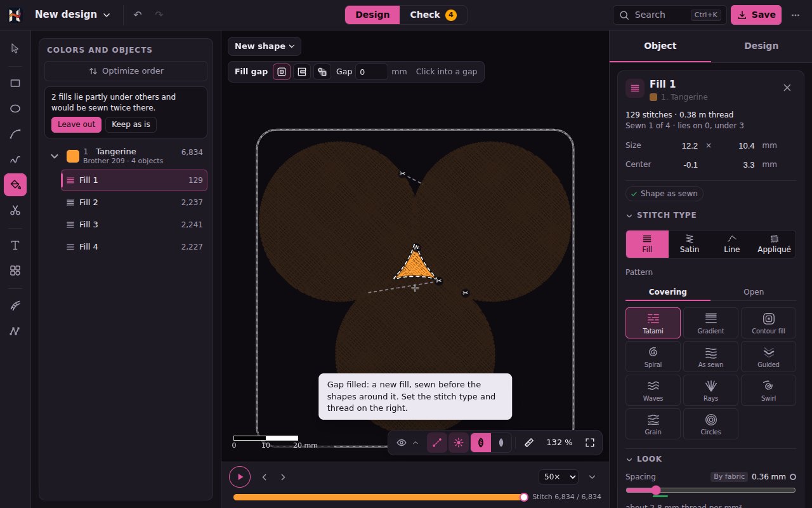Screen dimensions: 812x508
Task: Fit design to the screen
Action: click(590, 443)
